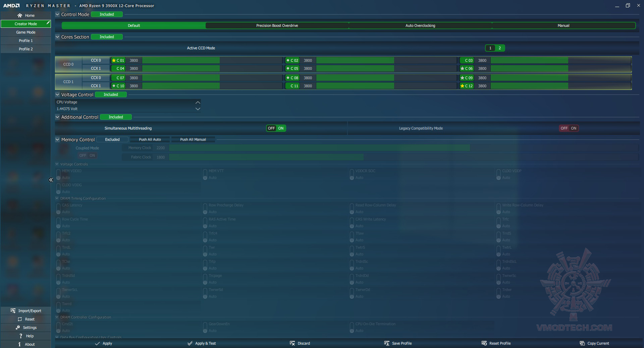The image size is (644, 348).
Task: Collapse the Additional Control section
Action: pos(57,117)
